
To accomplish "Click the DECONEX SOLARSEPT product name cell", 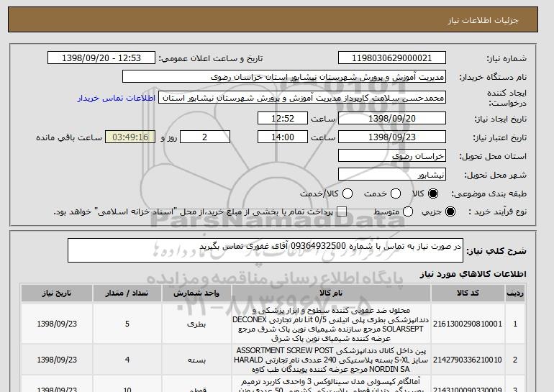I will pos(331,324).
